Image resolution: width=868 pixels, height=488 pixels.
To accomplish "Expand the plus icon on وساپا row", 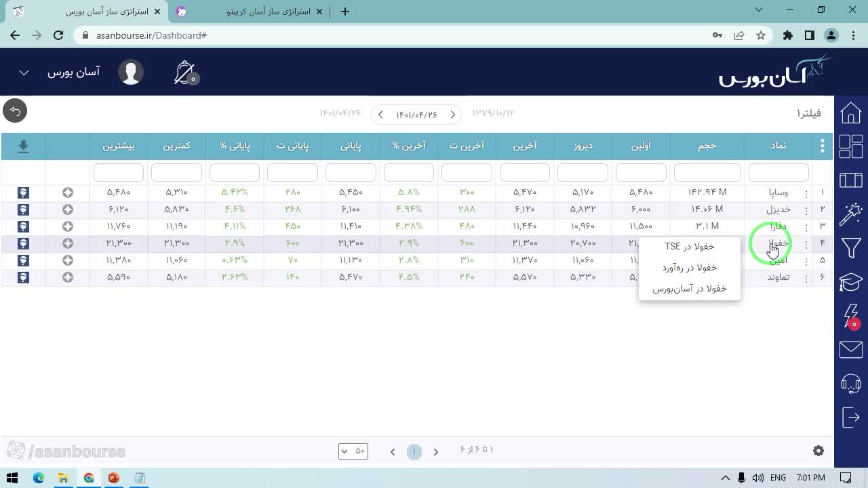I will point(68,192).
